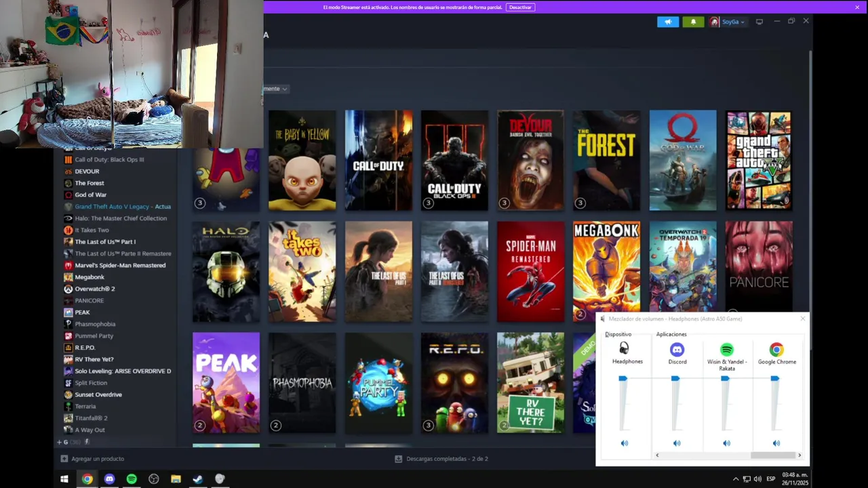The height and width of the screenshot is (488, 868).
Task: Open Discord from the taskbar
Action: 109,479
